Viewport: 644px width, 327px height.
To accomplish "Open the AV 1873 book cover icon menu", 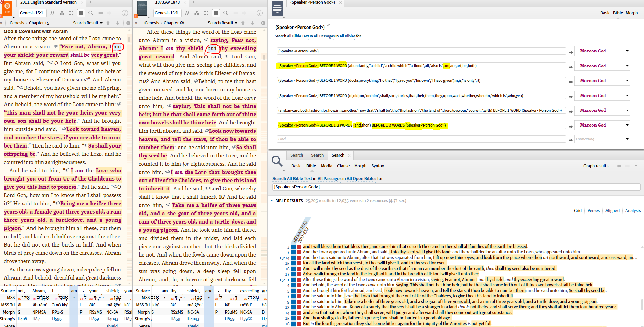I will click(x=142, y=9).
